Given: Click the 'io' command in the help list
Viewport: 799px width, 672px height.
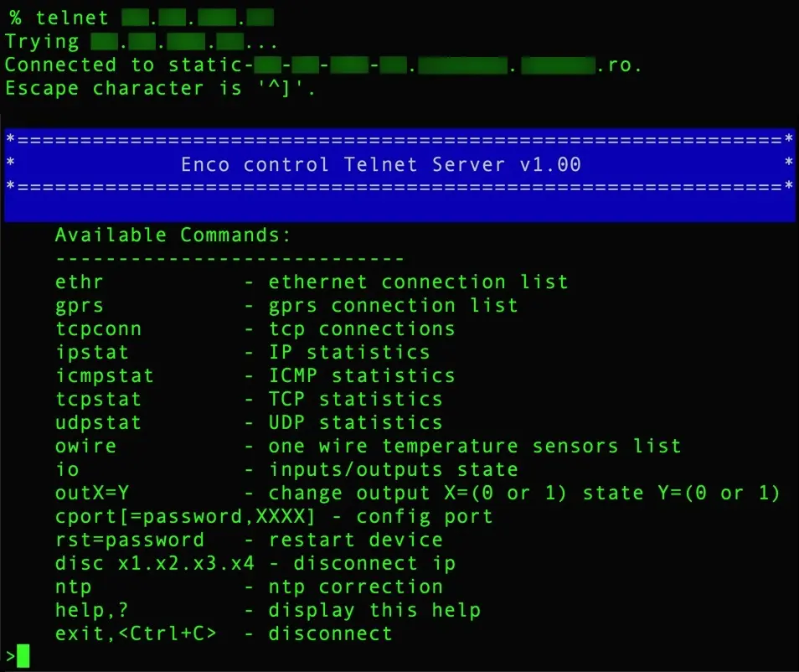Looking at the screenshot, I should coord(67,470).
